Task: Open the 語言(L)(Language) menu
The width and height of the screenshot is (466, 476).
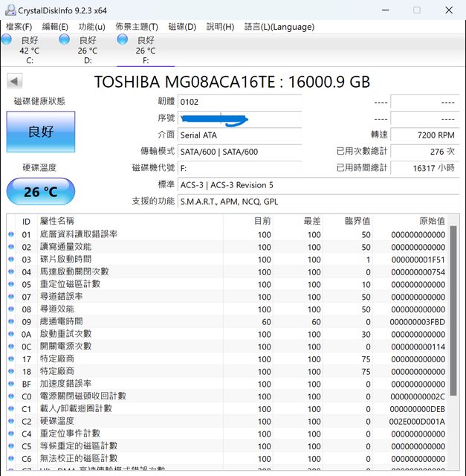Action: click(279, 27)
